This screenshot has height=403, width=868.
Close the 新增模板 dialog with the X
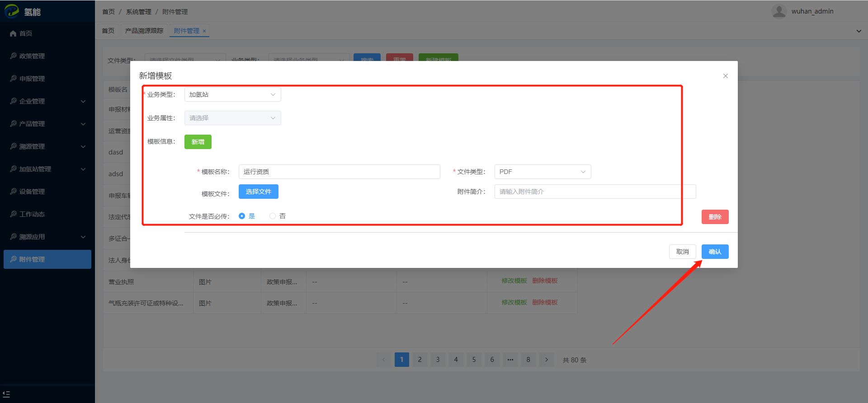(x=726, y=76)
